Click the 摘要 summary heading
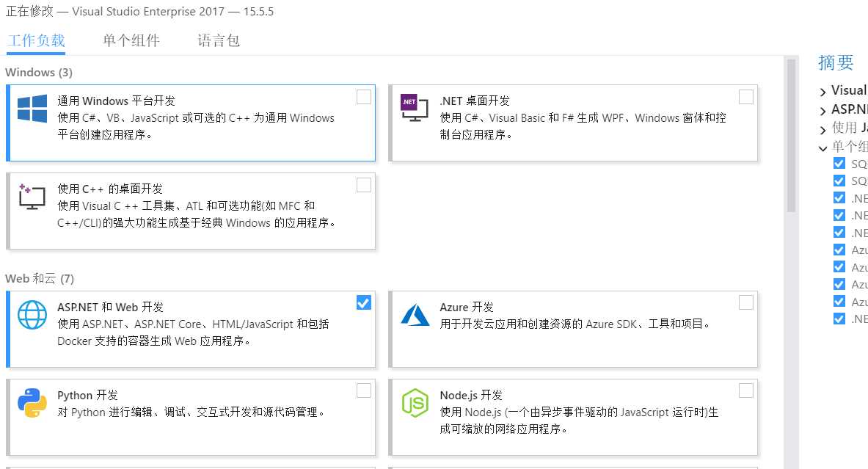 [x=836, y=62]
